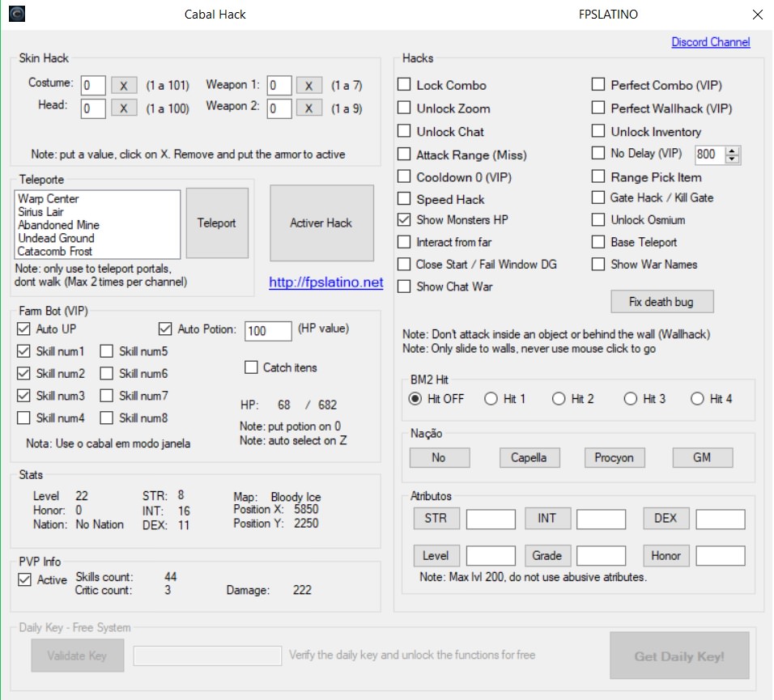Click the Capella nation button
Screen dimensions: 774x700
pos(529,458)
